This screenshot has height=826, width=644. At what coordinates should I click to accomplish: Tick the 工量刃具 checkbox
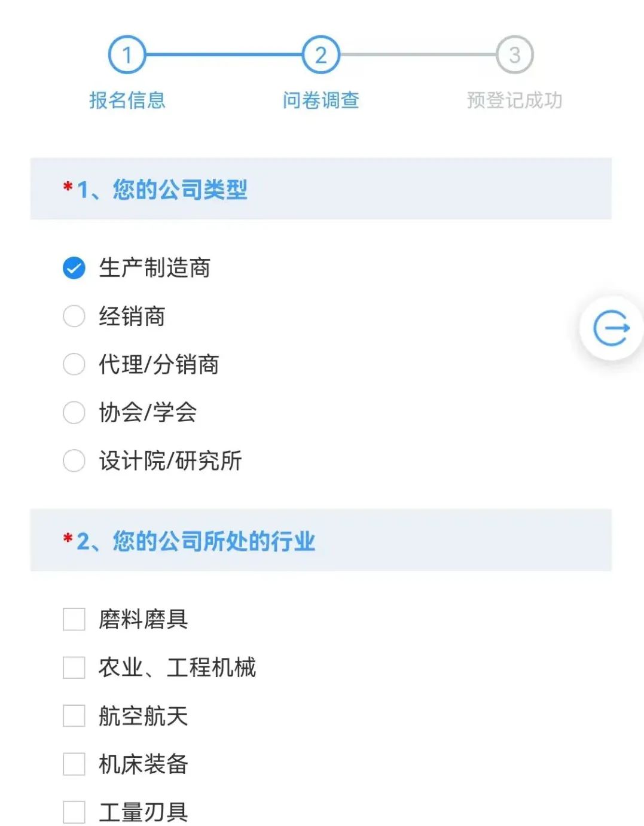pos(74,812)
